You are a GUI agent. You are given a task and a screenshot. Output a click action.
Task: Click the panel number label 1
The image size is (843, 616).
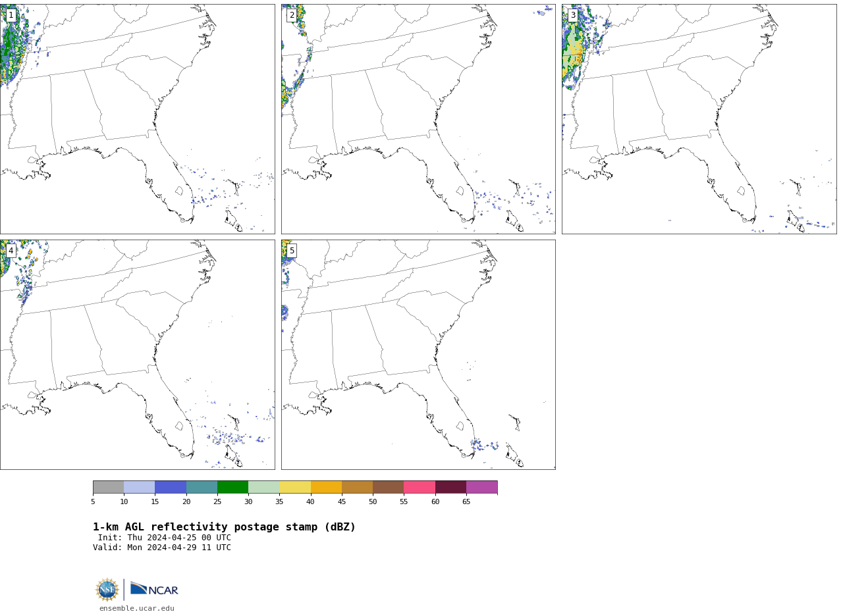(11, 15)
